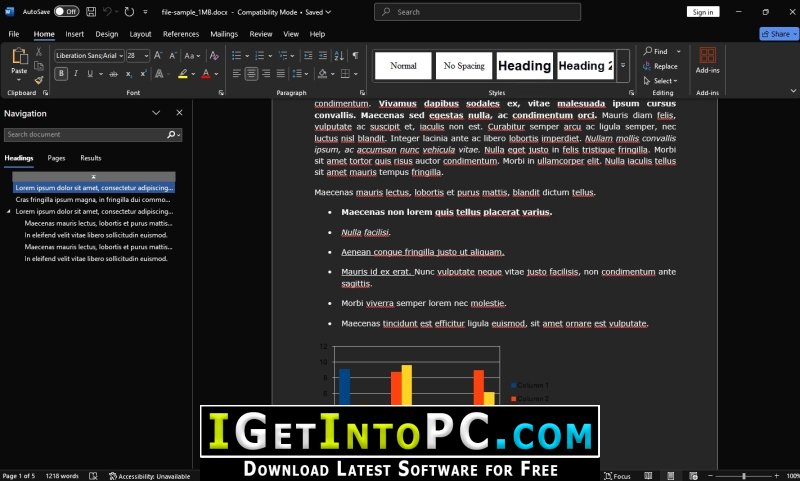This screenshot has height=481, width=800.
Task: Toggle AutoSave switch
Action: point(67,11)
